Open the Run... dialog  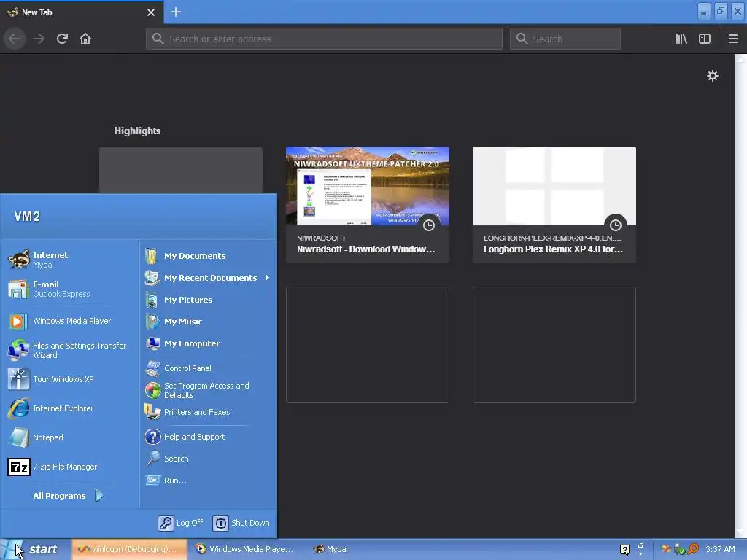point(208,481)
